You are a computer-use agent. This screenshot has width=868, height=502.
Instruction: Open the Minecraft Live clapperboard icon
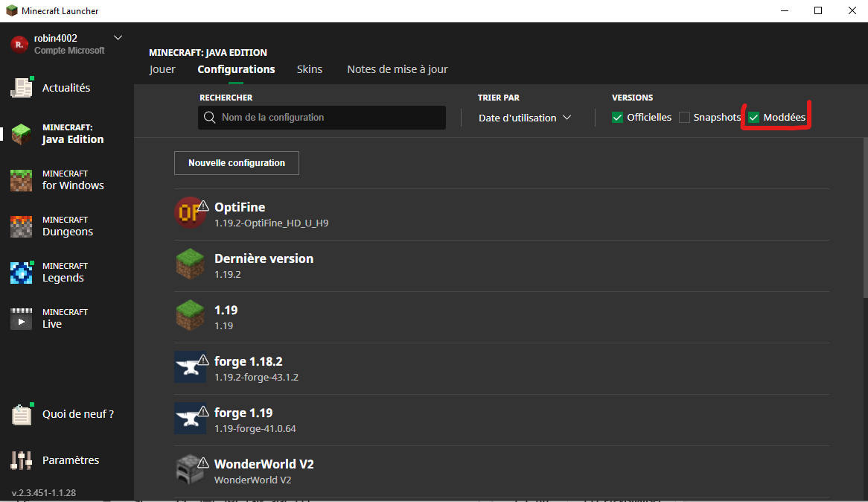(21, 319)
